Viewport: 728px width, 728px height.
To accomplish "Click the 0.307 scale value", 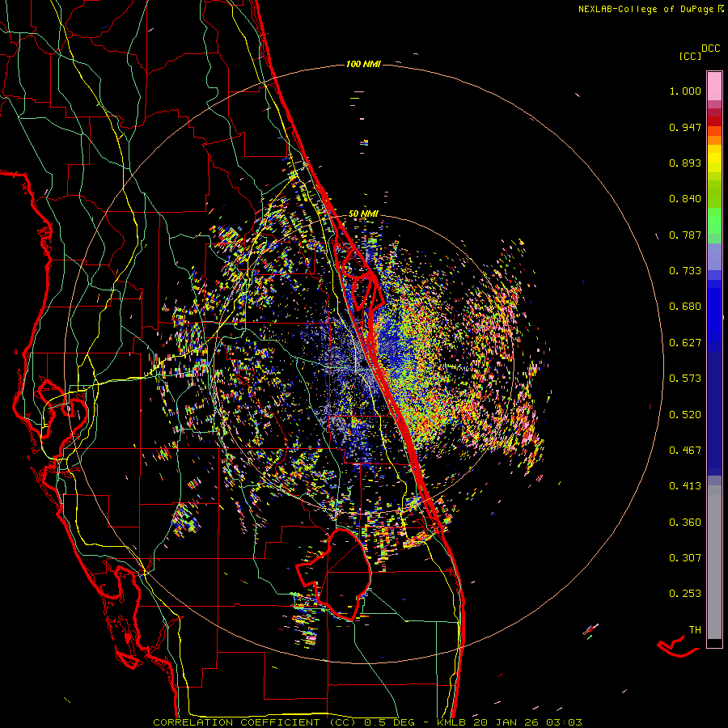I will (685, 558).
